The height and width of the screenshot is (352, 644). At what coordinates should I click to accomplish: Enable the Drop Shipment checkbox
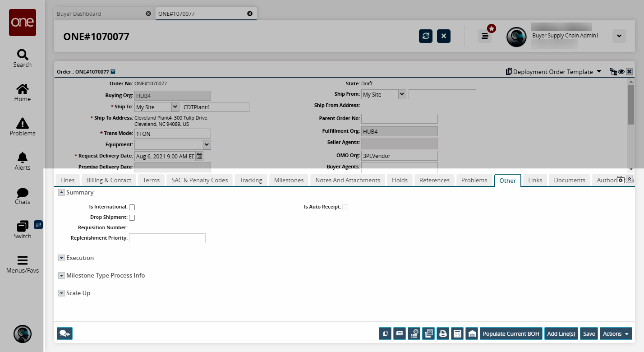tap(132, 218)
